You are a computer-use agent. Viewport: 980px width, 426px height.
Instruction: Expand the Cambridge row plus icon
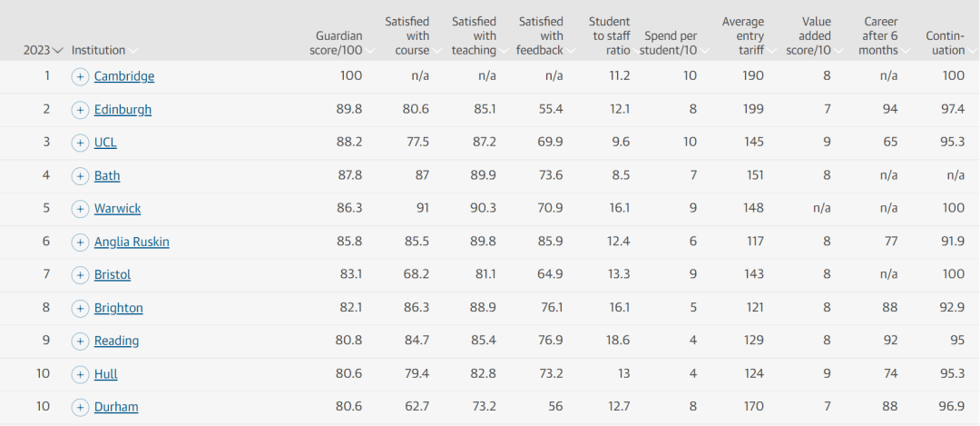click(80, 77)
